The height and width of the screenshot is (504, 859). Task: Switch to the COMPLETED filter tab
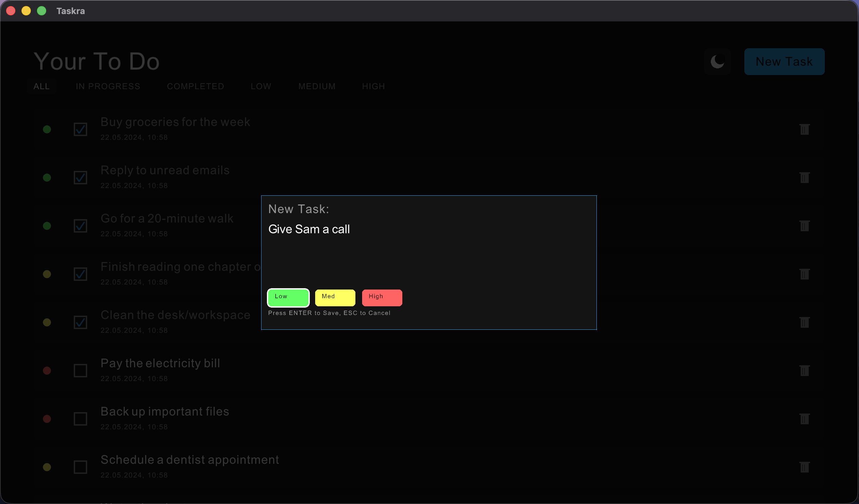click(x=196, y=86)
